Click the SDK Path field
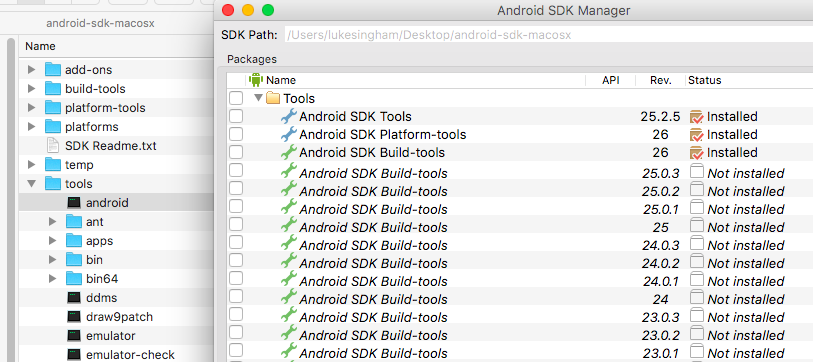 point(548,35)
